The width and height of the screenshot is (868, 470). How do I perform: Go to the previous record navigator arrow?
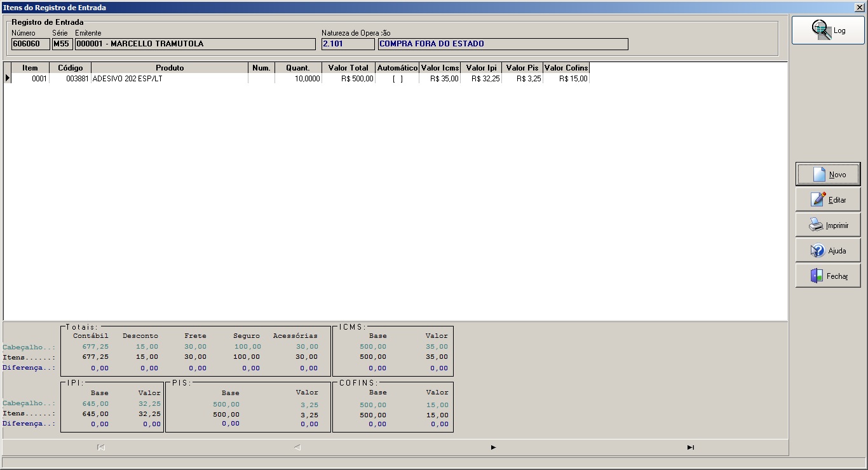pos(297,447)
